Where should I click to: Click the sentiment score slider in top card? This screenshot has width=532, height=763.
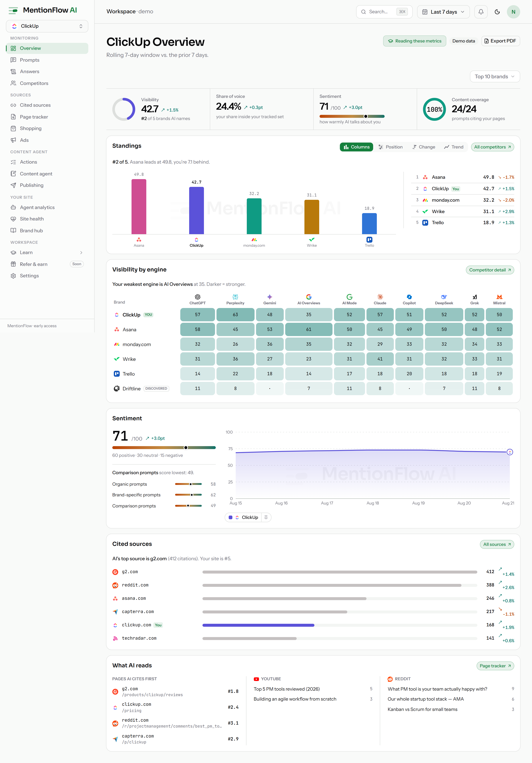(x=352, y=116)
